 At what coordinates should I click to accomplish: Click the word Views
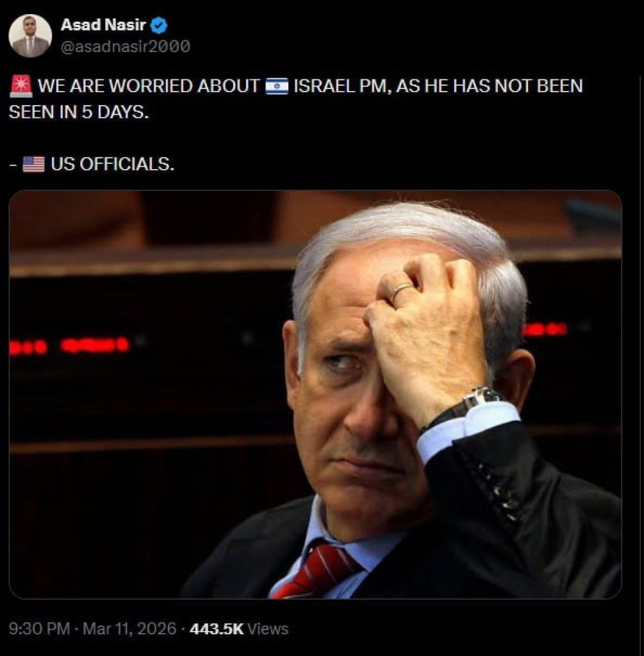[268, 629]
